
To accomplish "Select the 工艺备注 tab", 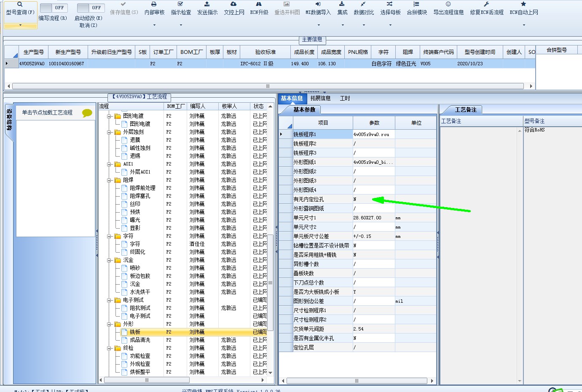I will pos(466,109).
